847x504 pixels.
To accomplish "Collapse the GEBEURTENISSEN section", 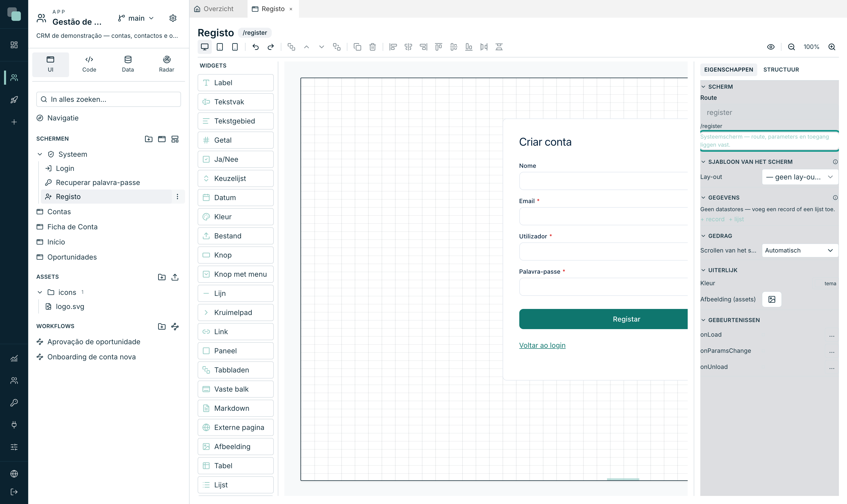I will point(703,320).
